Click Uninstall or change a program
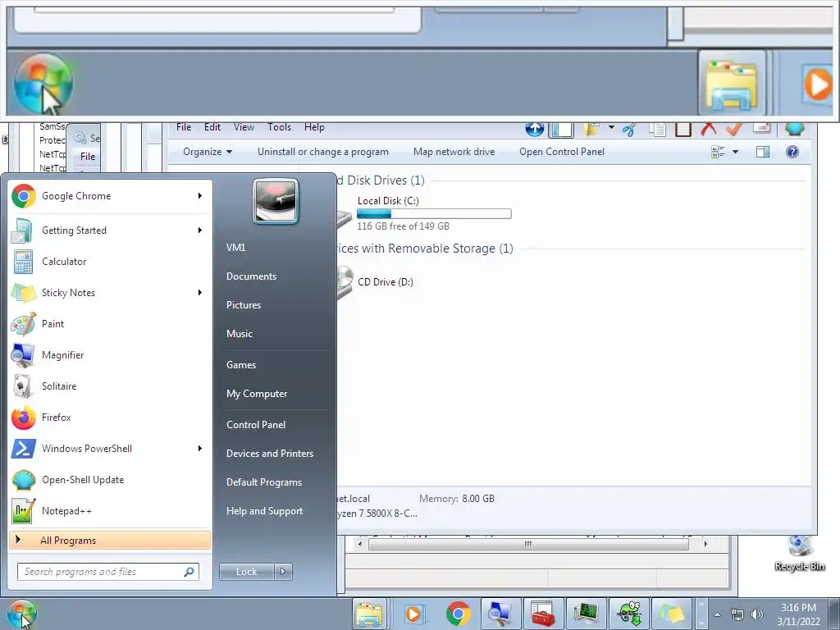Image resolution: width=840 pixels, height=630 pixels. tap(323, 152)
